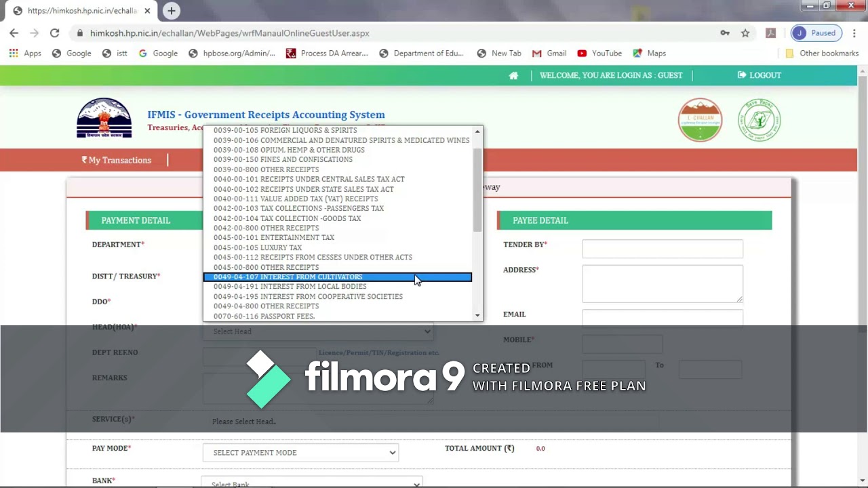This screenshot has width=868, height=488.
Task: Open SELECT PAYMENT MODE dropdown
Action: pos(300,453)
